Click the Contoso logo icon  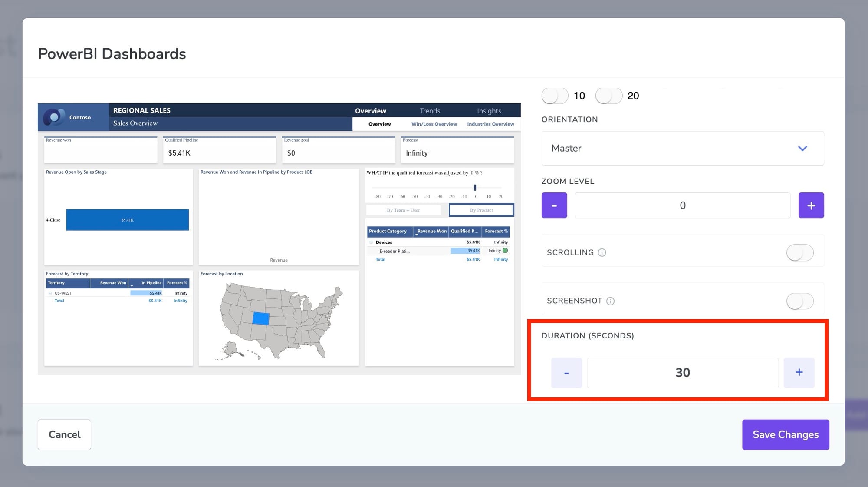coord(54,117)
